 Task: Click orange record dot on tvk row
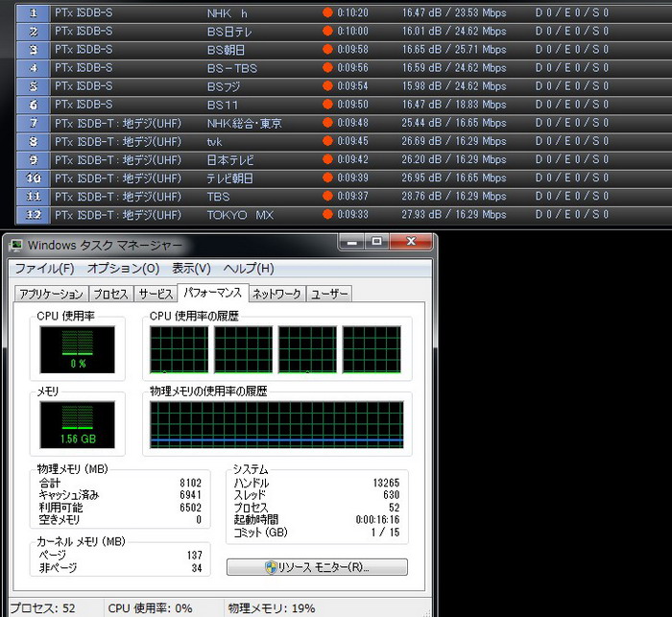[327, 141]
